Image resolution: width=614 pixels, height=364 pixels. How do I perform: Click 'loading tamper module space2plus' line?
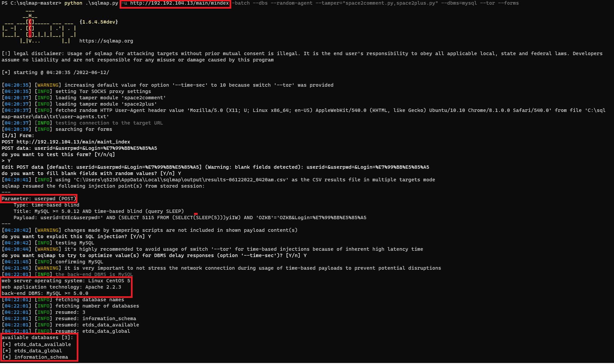(x=79, y=104)
